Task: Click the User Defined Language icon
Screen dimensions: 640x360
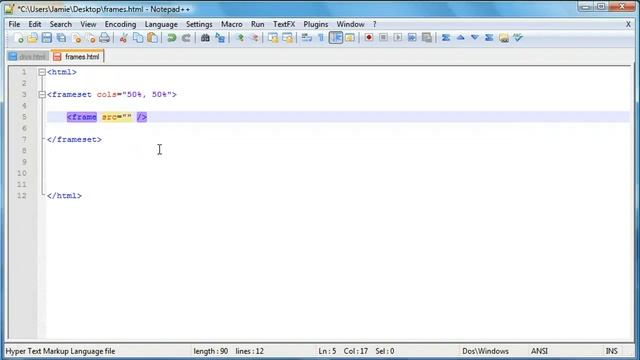Action: tap(350, 38)
